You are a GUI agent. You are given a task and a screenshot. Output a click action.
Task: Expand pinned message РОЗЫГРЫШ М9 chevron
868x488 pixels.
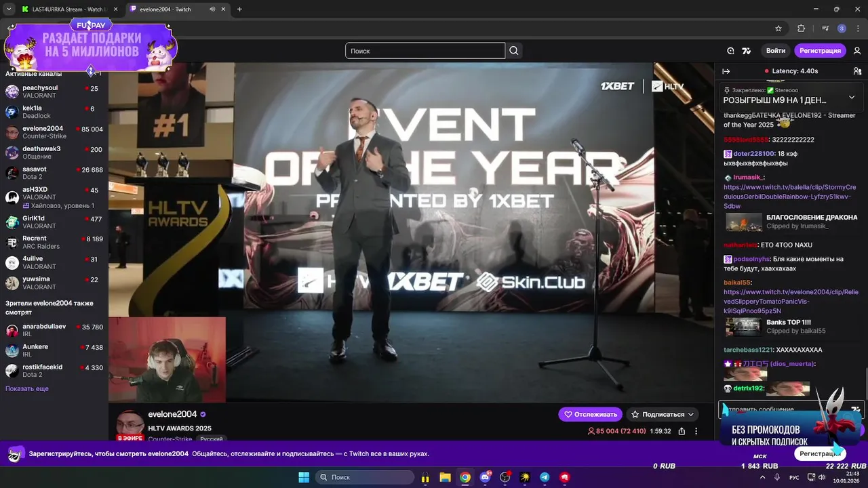pyautogui.click(x=852, y=97)
